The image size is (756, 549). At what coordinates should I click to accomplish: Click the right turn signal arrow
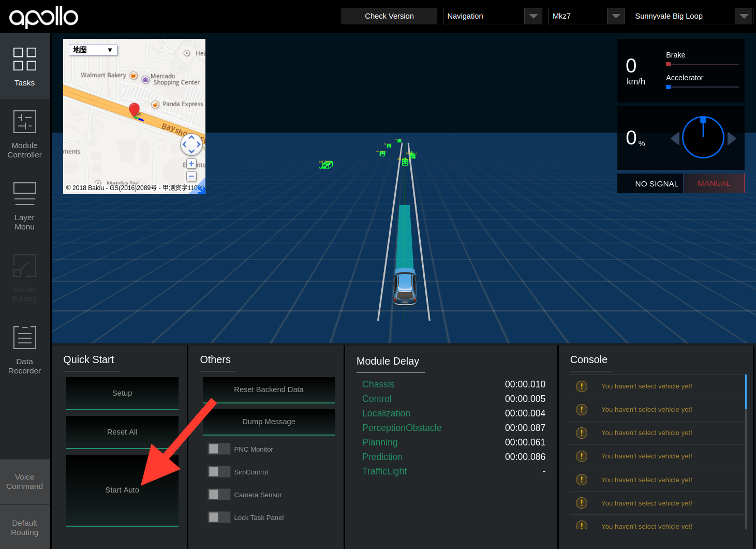[x=732, y=138]
